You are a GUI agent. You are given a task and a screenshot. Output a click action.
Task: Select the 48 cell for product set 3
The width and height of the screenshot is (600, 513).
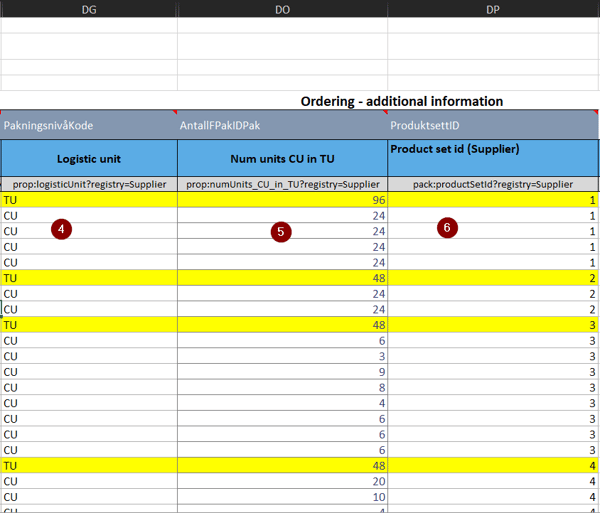click(x=282, y=325)
